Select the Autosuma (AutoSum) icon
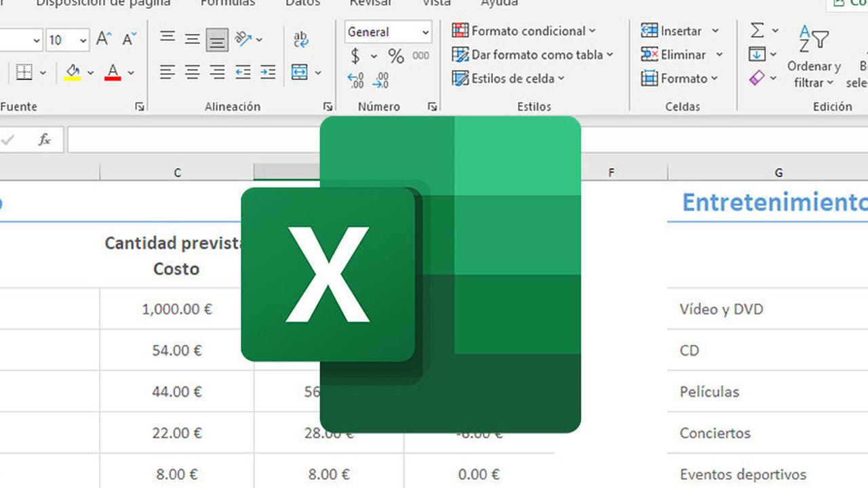 pyautogui.click(x=757, y=30)
